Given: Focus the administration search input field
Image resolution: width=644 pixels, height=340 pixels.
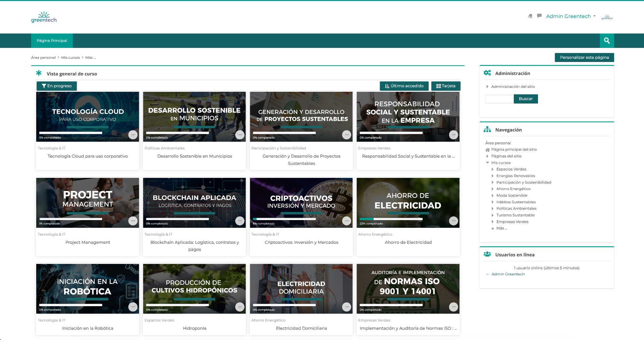Looking at the screenshot, I should [499, 99].
